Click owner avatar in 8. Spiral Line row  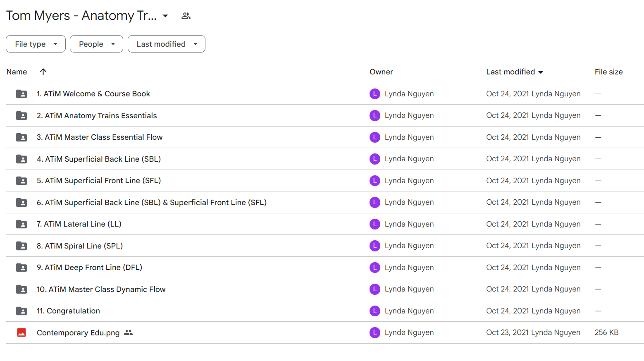click(375, 246)
